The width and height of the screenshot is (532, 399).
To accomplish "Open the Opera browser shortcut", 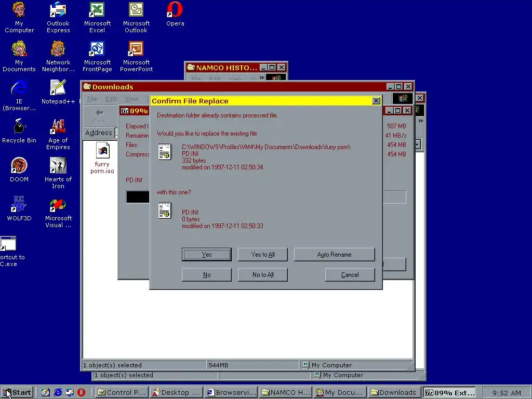I will click(175, 14).
